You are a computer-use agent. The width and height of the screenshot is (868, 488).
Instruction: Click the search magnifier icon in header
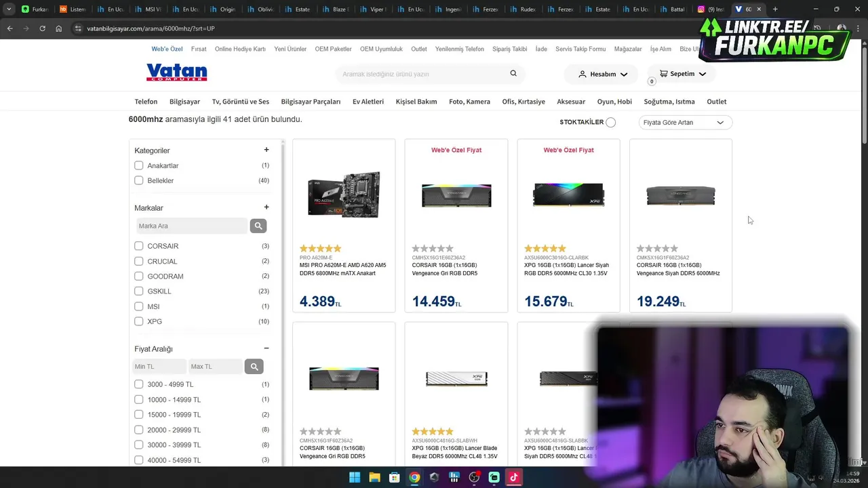(513, 73)
